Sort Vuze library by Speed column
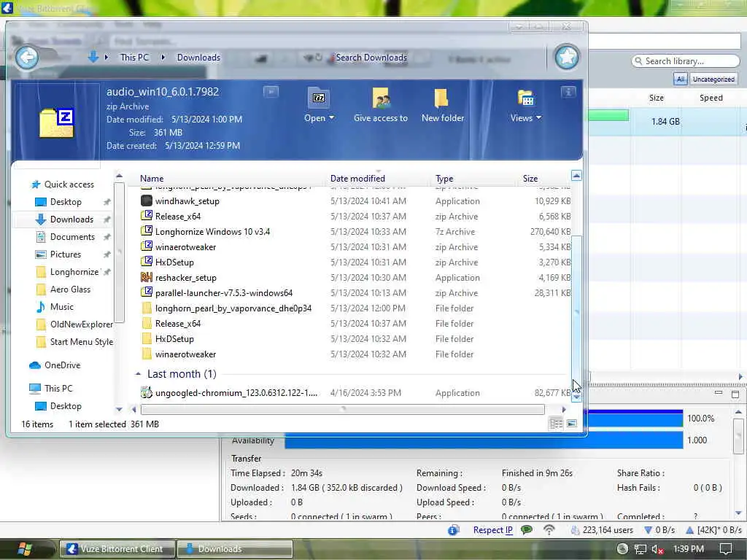 click(x=711, y=98)
